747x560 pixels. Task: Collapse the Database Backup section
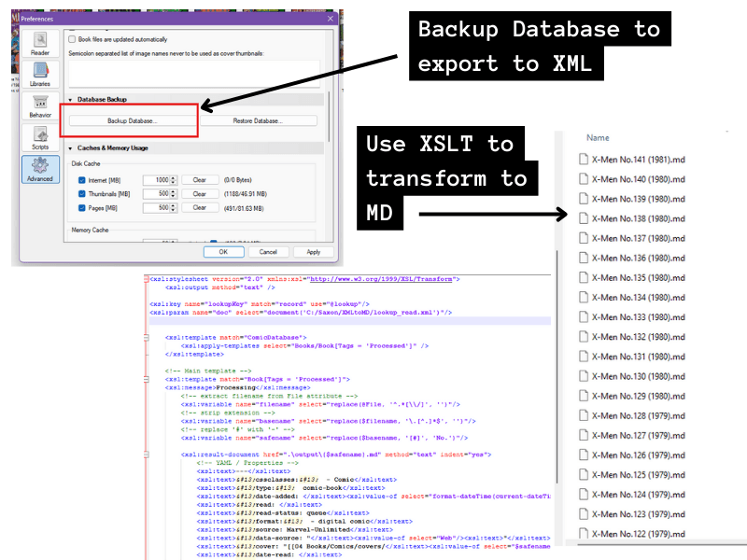70,99
